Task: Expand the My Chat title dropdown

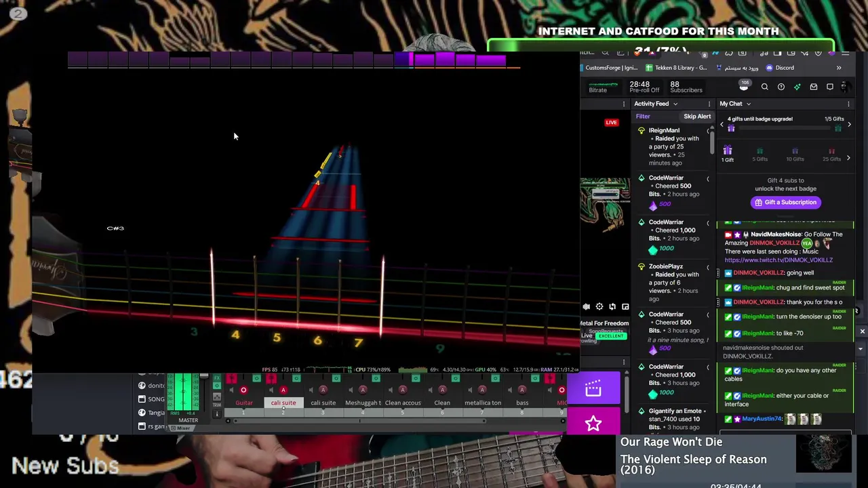Action: pos(749,104)
